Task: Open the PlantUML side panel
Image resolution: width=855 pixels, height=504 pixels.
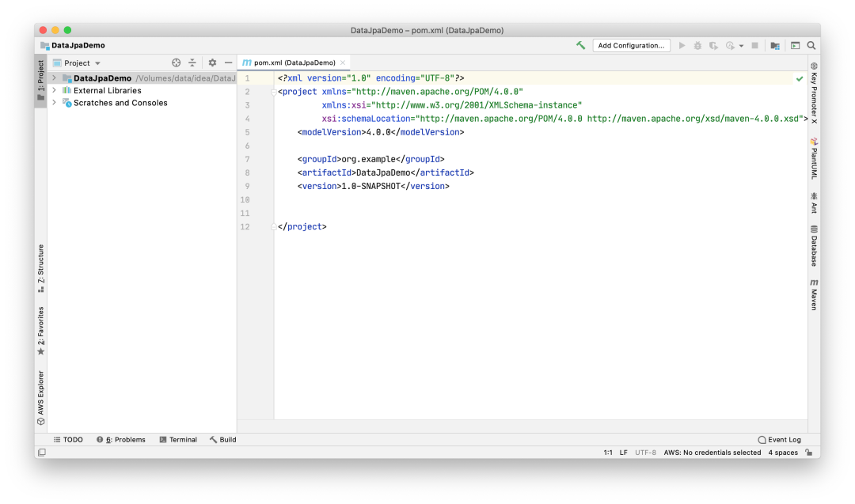Action: [814, 158]
